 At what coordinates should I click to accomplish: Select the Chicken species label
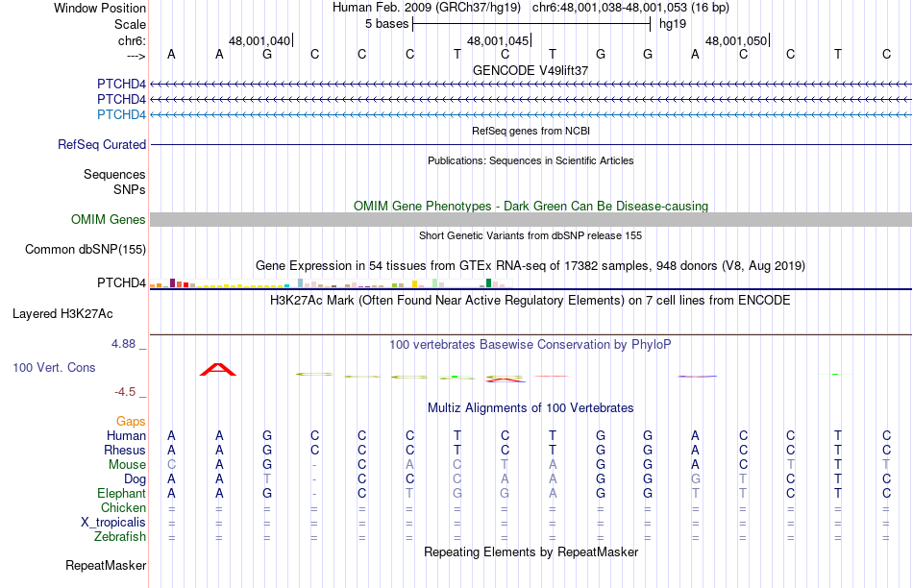[123, 507]
